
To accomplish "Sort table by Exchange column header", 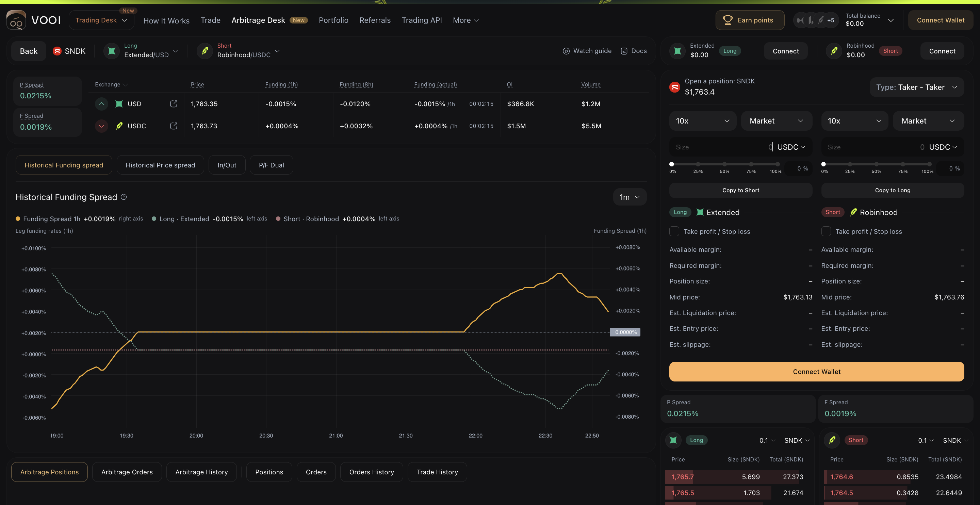I will [111, 84].
